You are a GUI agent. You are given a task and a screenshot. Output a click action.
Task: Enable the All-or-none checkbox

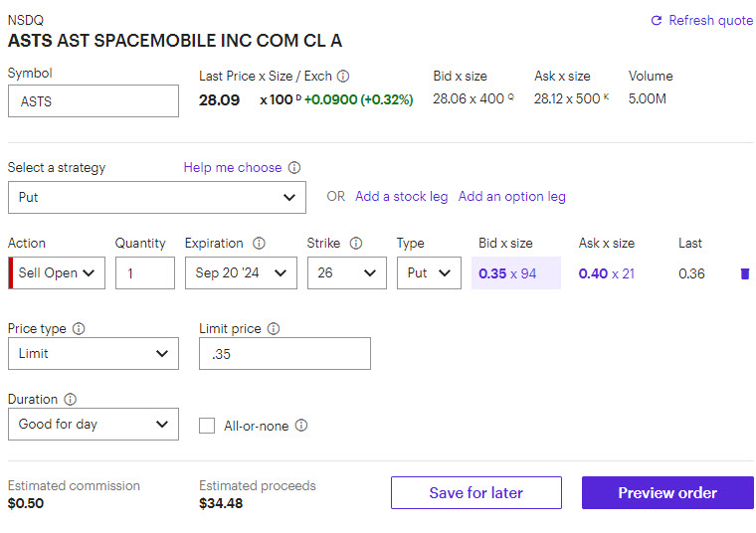click(207, 426)
